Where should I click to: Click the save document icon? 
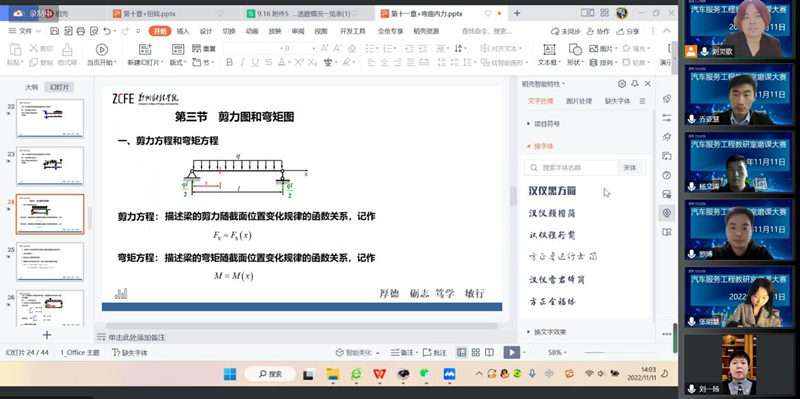click(55, 31)
